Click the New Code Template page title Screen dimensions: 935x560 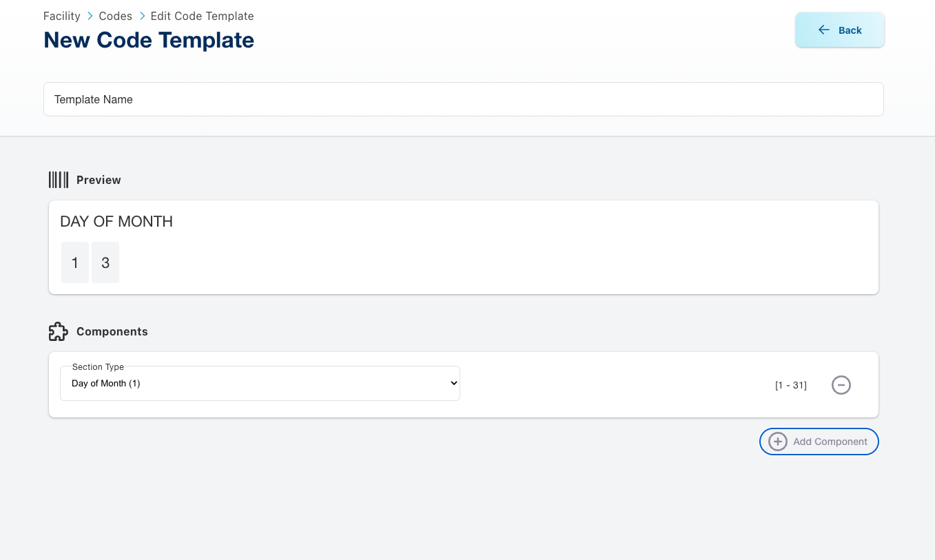point(149,40)
